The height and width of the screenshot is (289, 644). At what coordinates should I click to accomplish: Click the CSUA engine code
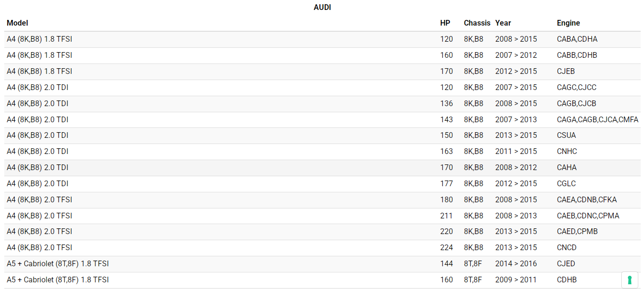pyautogui.click(x=566, y=135)
